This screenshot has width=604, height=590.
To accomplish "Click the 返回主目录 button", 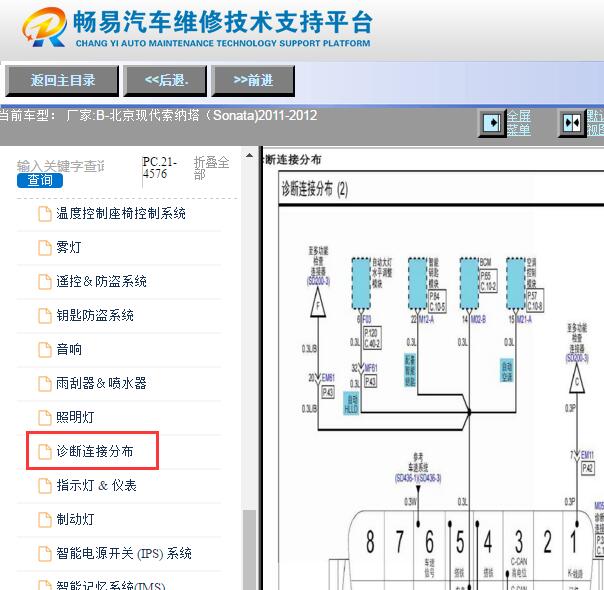I will (62, 80).
